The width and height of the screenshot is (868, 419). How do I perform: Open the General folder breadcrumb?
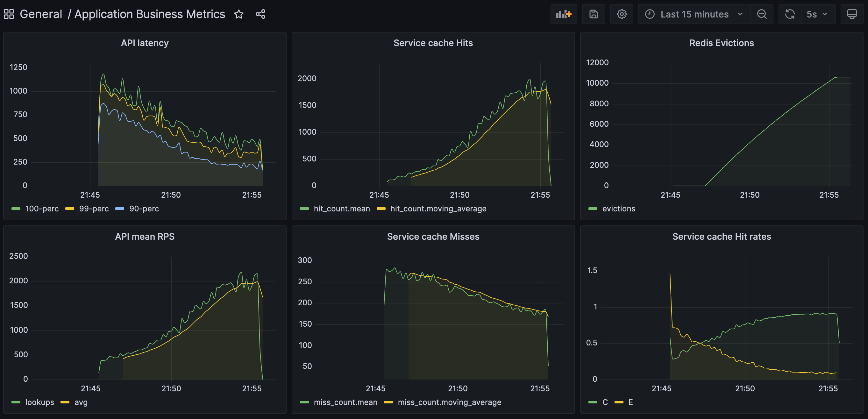[x=41, y=14]
